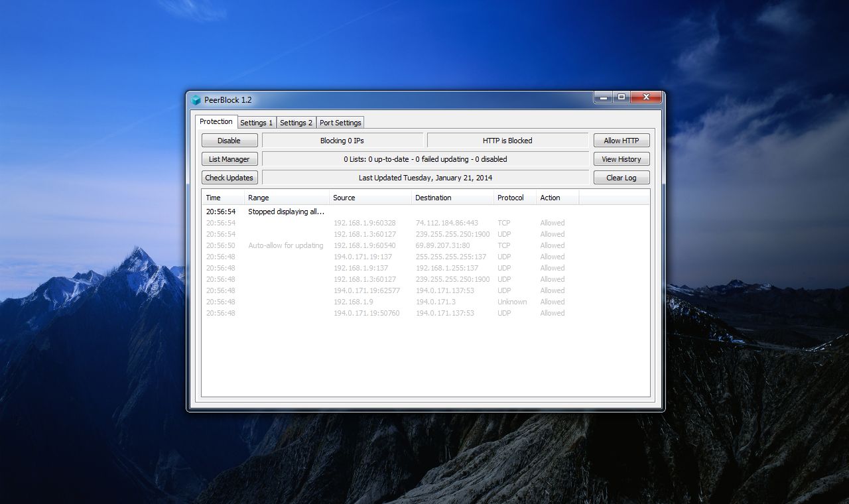Click the Range column header

pyautogui.click(x=285, y=197)
